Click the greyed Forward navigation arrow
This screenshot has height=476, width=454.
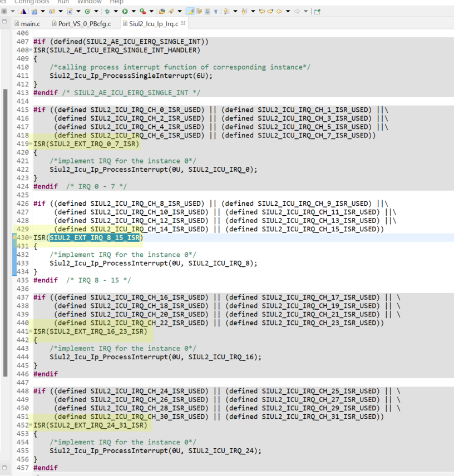(297, 12)
